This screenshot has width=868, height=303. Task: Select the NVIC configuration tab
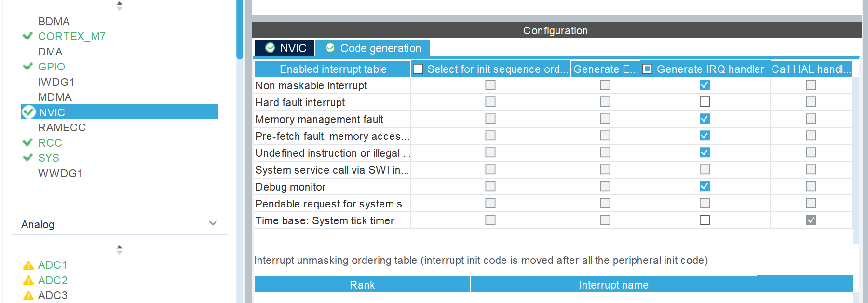pos(285,48)
